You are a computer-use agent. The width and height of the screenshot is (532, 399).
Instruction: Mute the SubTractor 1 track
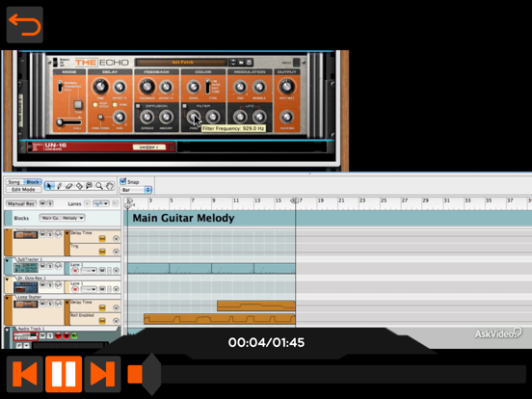[x=42, y=266]
